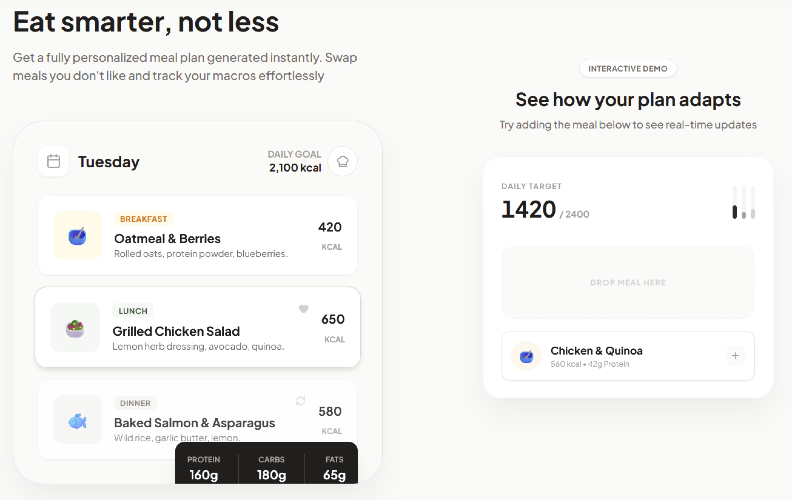This screenshot has width=792, height=500.
Task: Click the Oatmeal & Berries bowl icon
Action: (77, 236)
